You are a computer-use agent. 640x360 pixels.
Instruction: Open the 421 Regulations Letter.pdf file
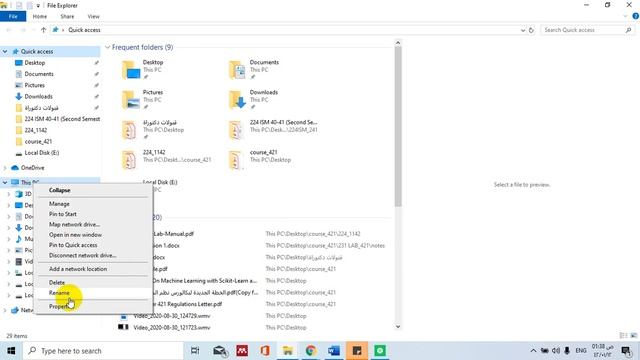188,304
